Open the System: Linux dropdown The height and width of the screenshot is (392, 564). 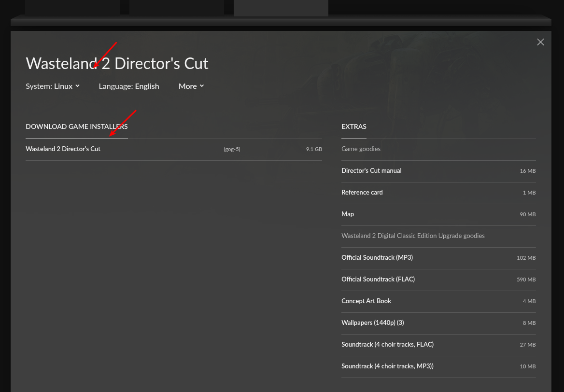(53, 86)
